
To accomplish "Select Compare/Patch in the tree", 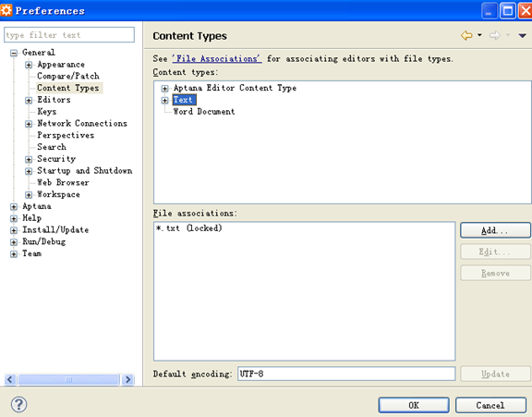I will click(68, 76).
